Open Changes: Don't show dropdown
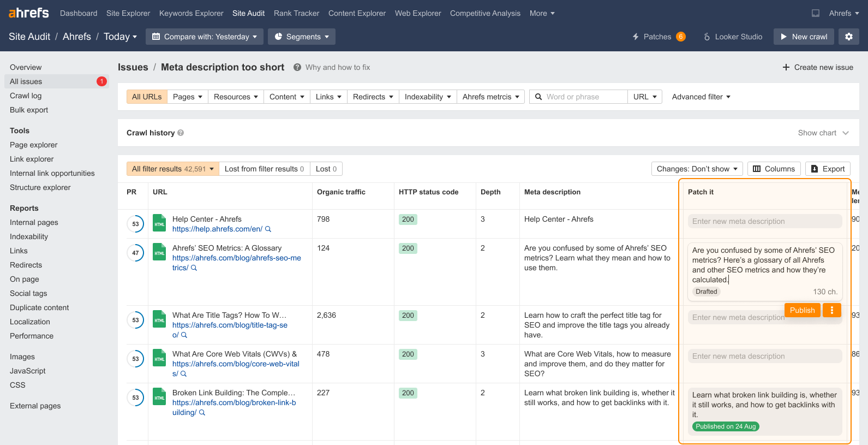The width and height of the screenshot is (868, 445). click(697, 169)
